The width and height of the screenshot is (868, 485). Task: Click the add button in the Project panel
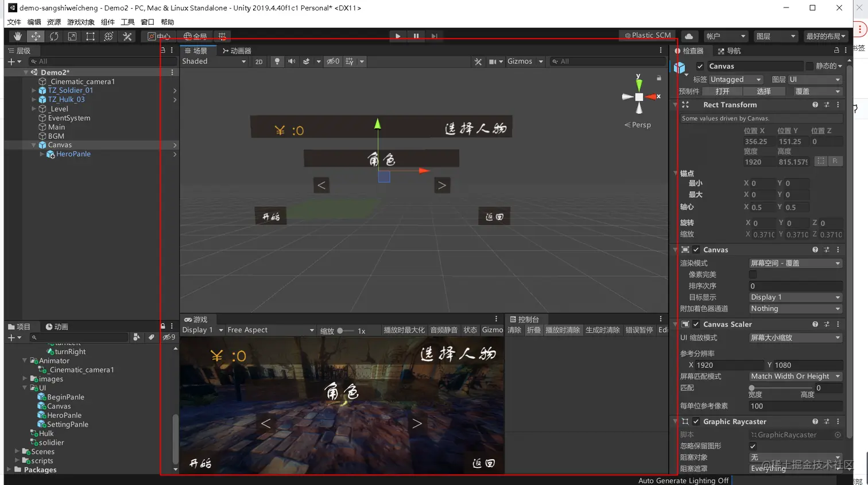pos(11,337)
